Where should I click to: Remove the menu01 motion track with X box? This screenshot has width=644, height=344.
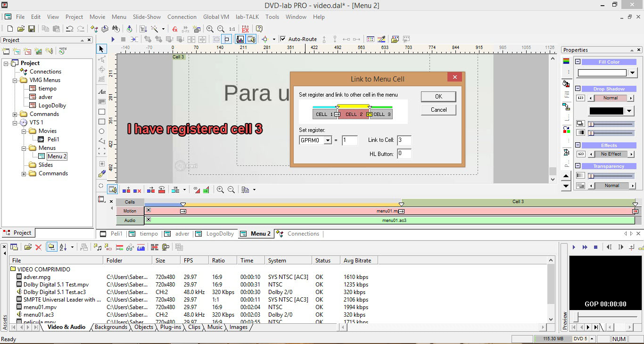click(x=149, y=210)
